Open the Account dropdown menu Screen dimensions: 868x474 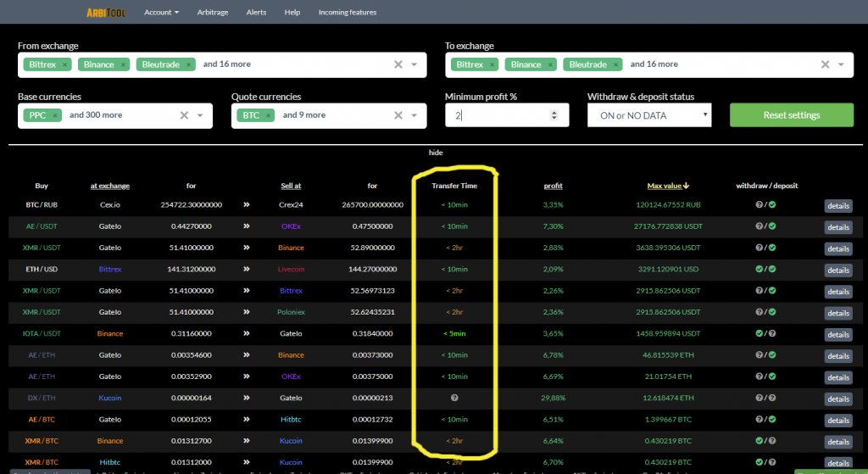pyautogui.click(x=161, y=13)
